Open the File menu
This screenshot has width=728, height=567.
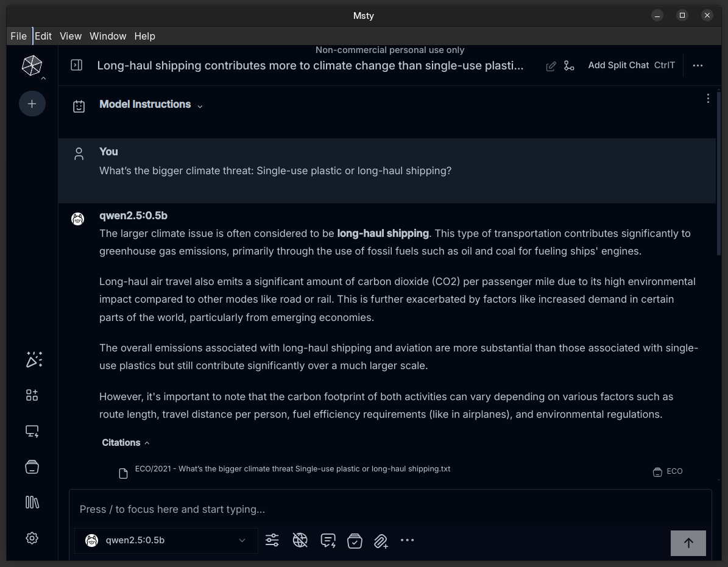[18, 36]
